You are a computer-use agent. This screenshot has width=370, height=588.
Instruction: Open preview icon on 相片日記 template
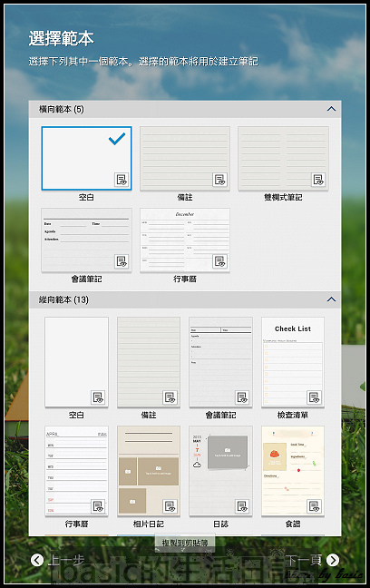point(170,506)
